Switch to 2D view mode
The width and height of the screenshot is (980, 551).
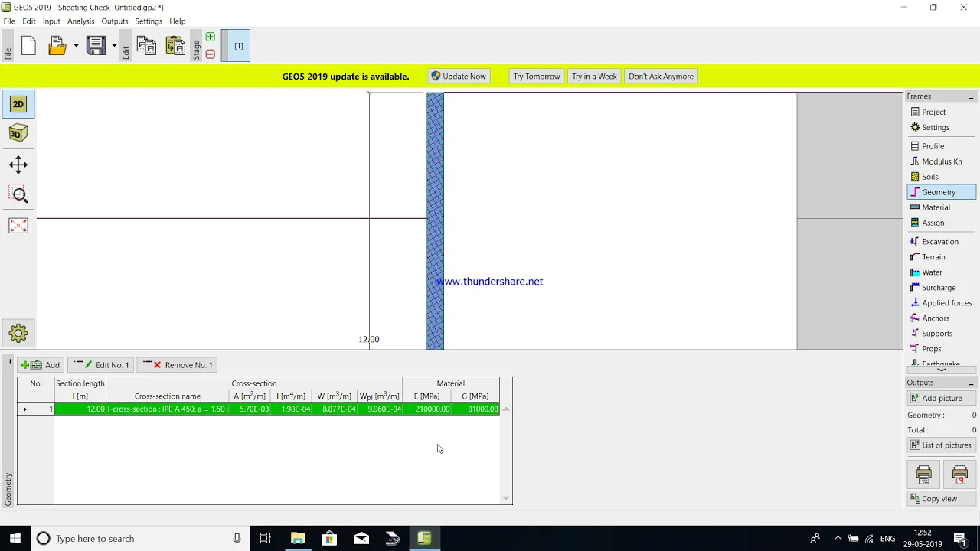click(x=18, y=104)
